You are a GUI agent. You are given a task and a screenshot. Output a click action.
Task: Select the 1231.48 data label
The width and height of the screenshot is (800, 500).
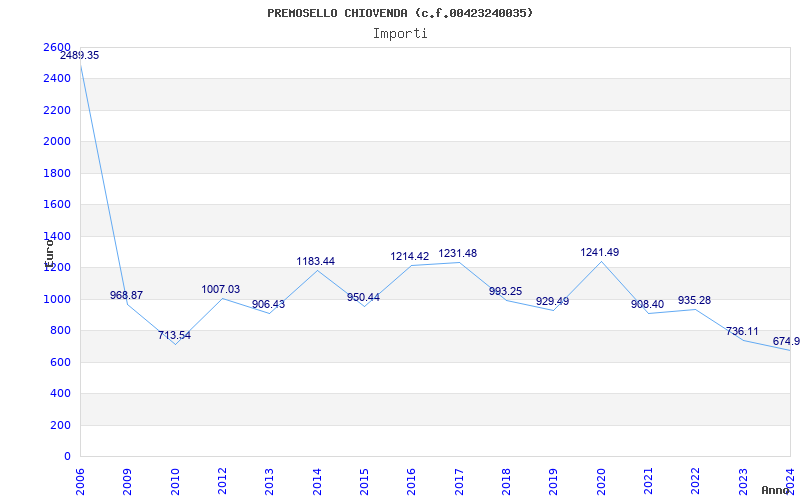458,254
